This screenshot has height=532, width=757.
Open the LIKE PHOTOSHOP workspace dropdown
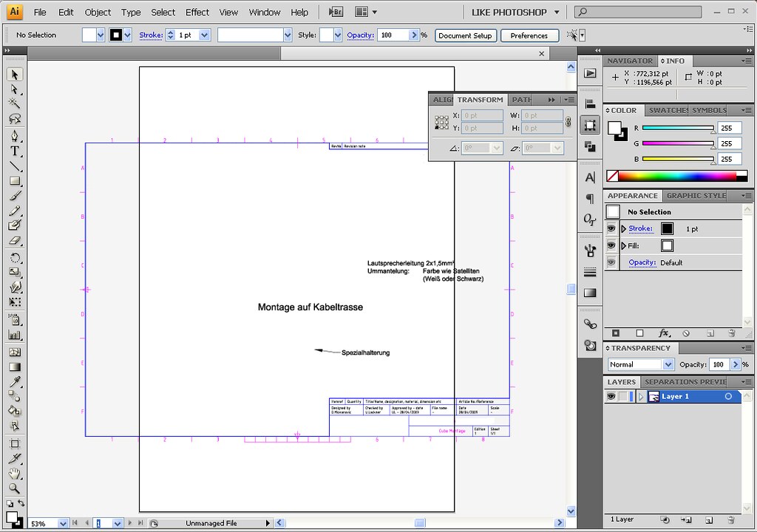coord(516,12)
